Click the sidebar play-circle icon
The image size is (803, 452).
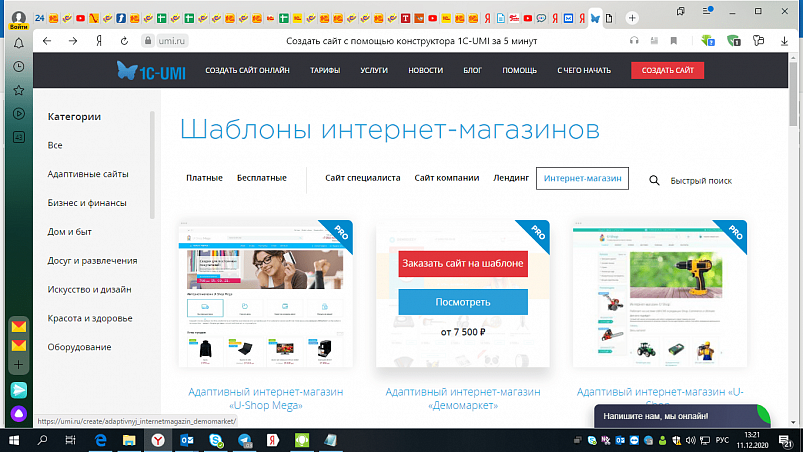click(18, 114)
